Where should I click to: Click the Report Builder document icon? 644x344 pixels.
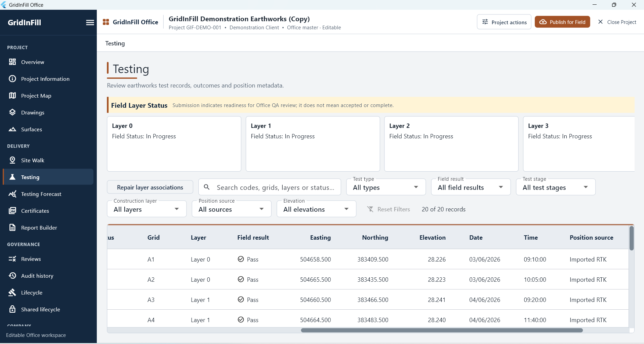12,228
